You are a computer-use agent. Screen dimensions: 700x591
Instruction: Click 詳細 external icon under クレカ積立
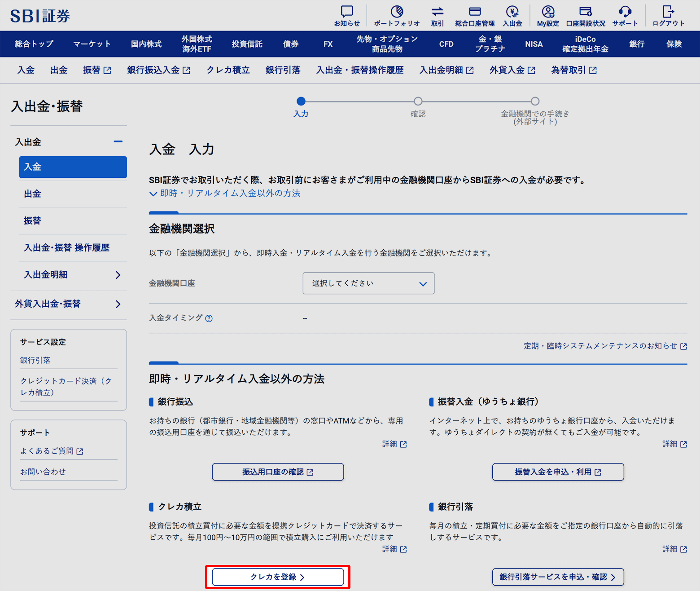(403, 549)
